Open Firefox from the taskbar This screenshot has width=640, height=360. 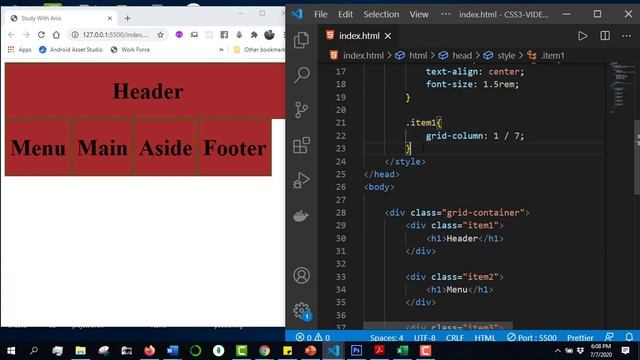[x=149, y=351]
